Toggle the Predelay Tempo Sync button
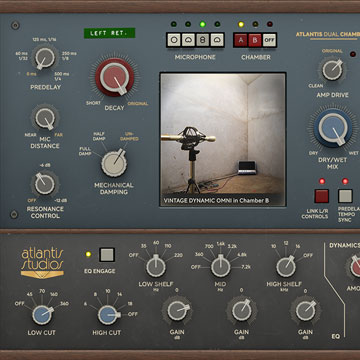The width and height of the screenshot is (360, 360). click(345, 196)
